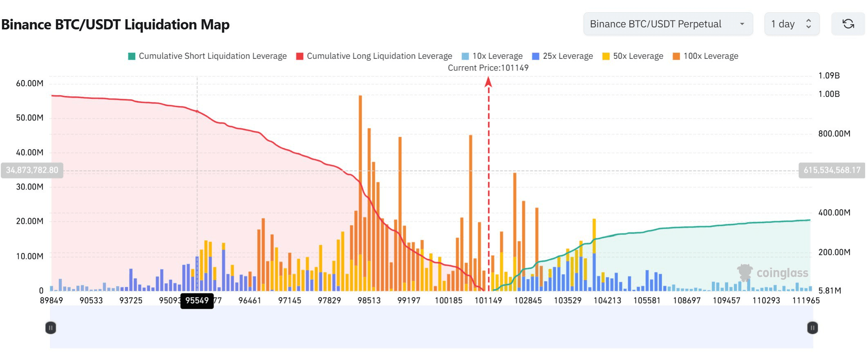Click the 50x Leverage yellow legend icon

click(x=606, y=56)
